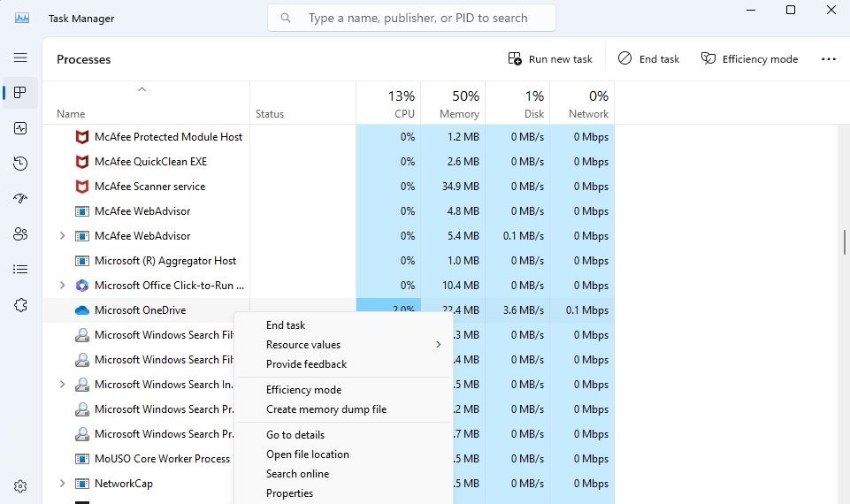The image size is (850, 504).
Task: Click the 10.4 MB memory value
Action: [460, 285]
